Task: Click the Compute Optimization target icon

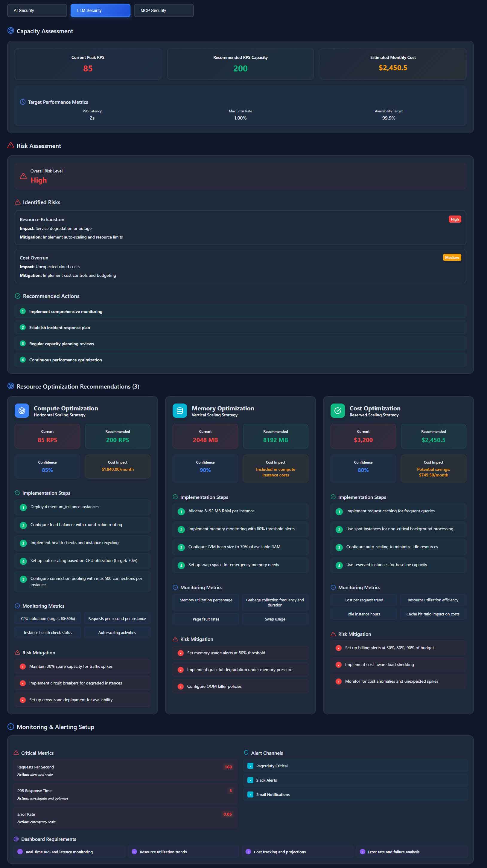Action: (x=22, y=411)
